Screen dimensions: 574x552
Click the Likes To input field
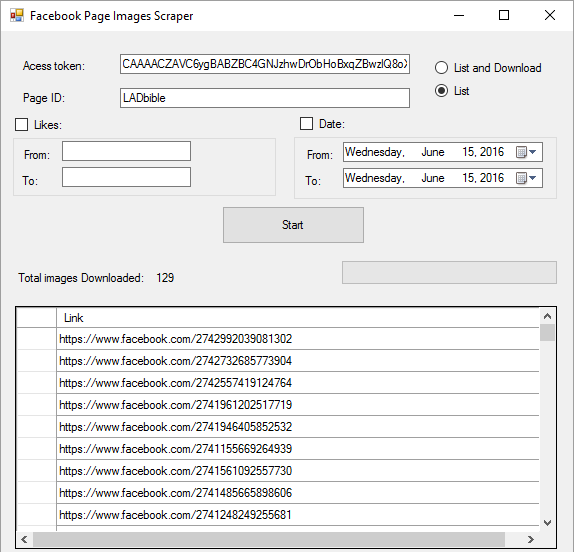click(x=126, y=177)
